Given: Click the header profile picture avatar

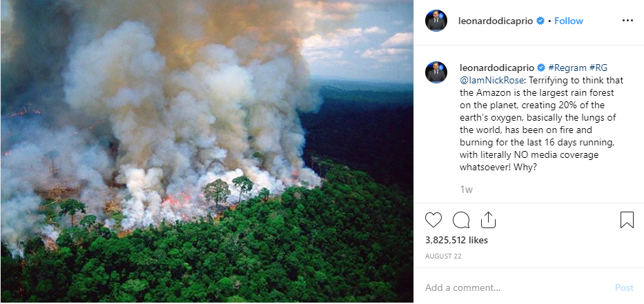Looking at the screenshot, I should click(x=436, y=21).
